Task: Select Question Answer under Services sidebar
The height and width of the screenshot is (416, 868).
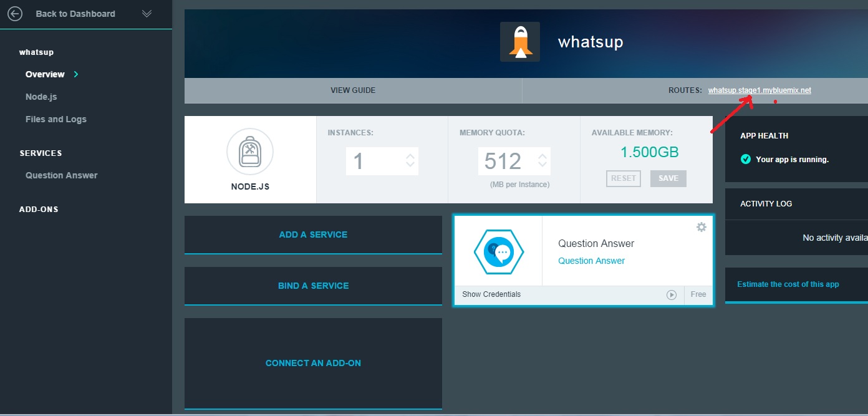Action: 61,175
